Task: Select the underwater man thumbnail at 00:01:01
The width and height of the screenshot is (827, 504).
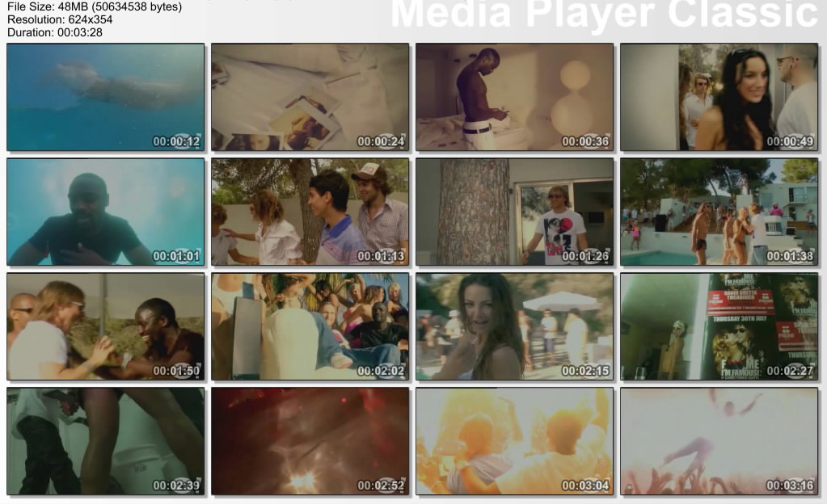Action: (106, 212)
